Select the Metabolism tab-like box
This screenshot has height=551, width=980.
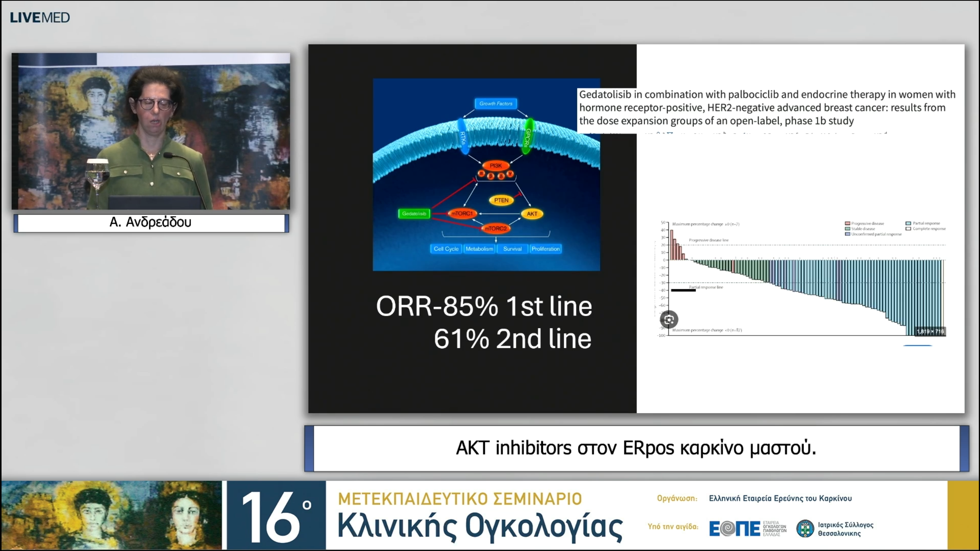(479, 249)
